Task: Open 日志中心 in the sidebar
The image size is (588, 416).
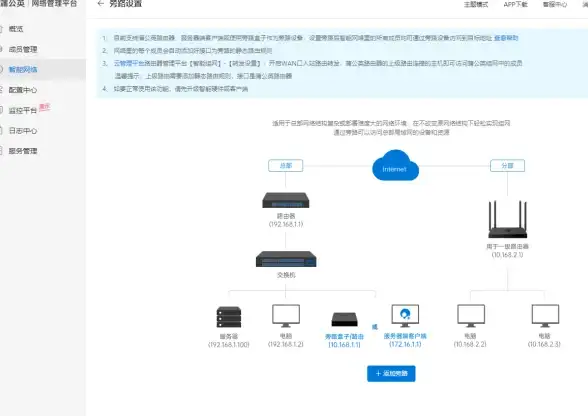Action: point(23,131)
